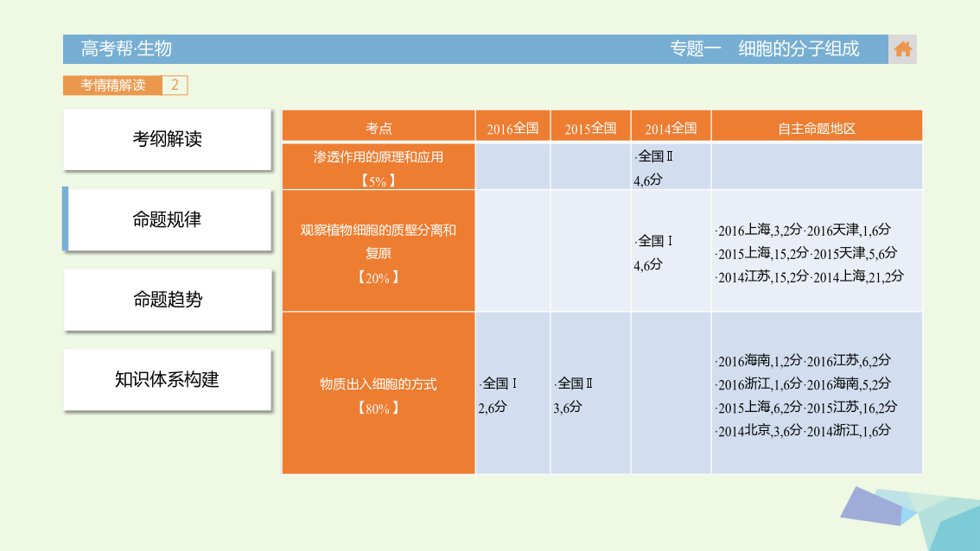Image resolution: width=980 pixels, height=551 pixels.
Task: Click the 全国Ⅱ 3,6分 cell under 2015
Action: point(590,393)
